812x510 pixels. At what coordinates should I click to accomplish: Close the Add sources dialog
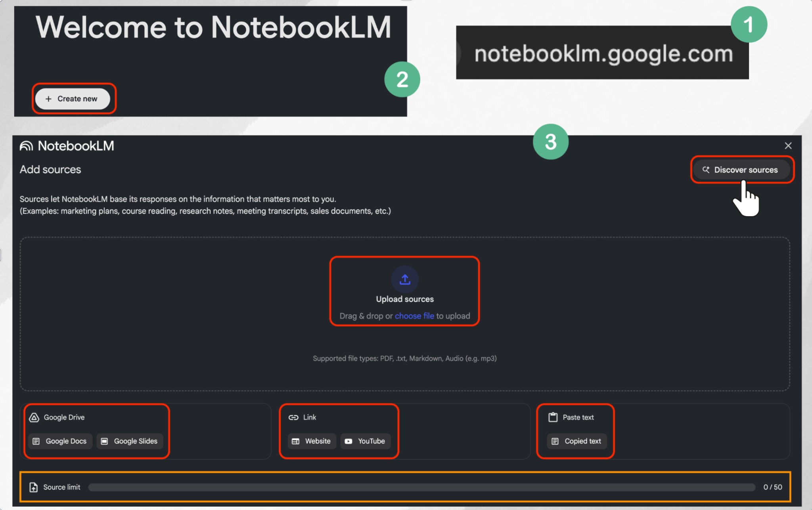788,146
